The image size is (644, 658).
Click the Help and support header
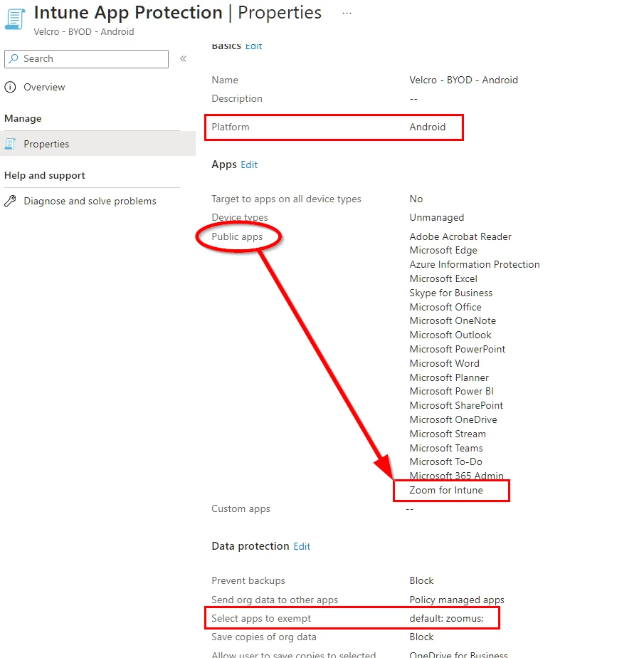coord(44,175)
